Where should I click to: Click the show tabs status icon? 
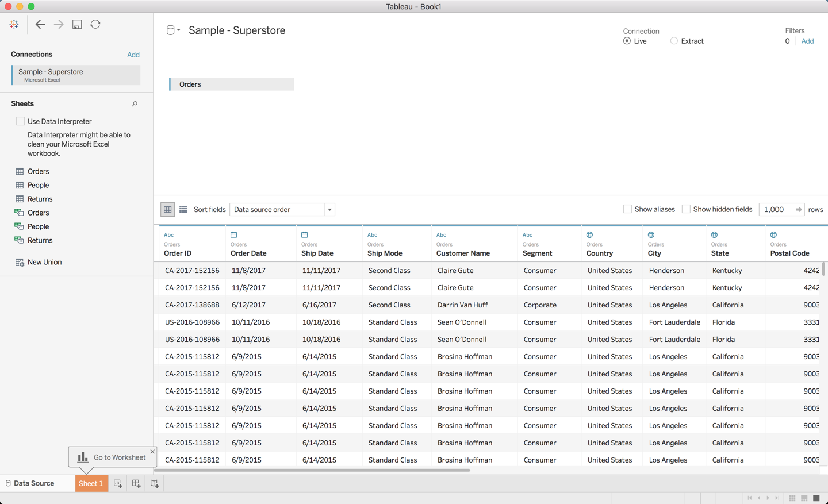(816, 498)
